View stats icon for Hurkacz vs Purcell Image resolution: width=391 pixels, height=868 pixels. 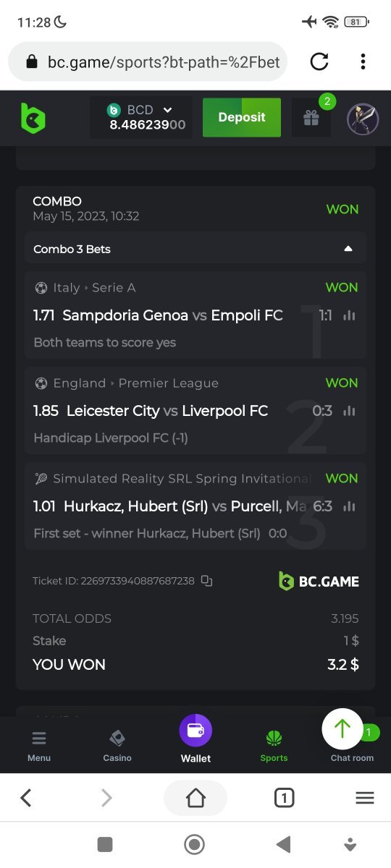(349, 506)
